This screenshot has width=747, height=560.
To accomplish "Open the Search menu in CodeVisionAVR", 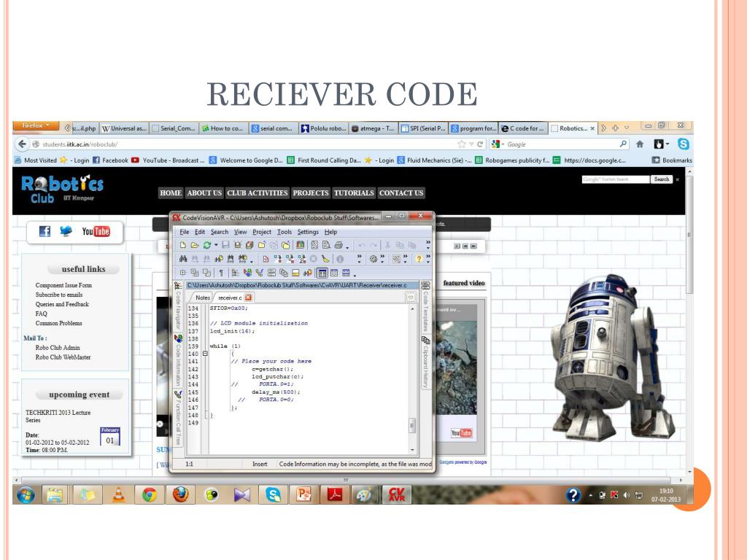I will click(220, 232).
